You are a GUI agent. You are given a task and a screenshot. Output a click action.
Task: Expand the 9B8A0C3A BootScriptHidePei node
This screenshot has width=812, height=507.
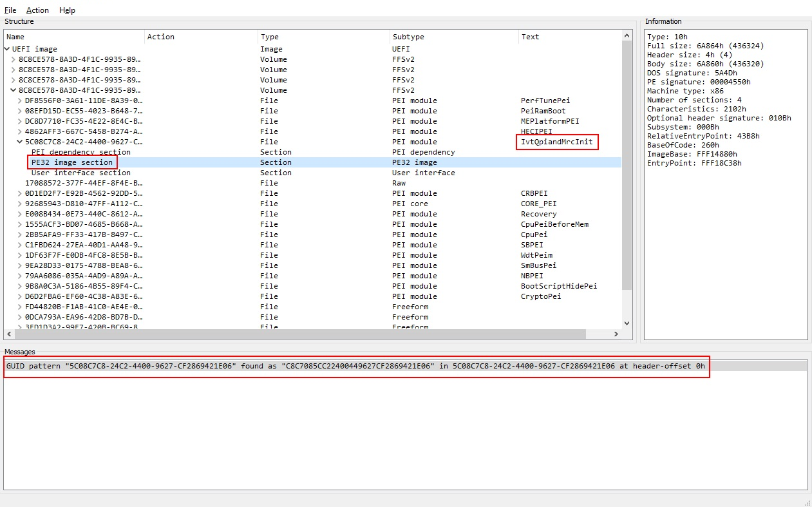(x=20, y=286)
